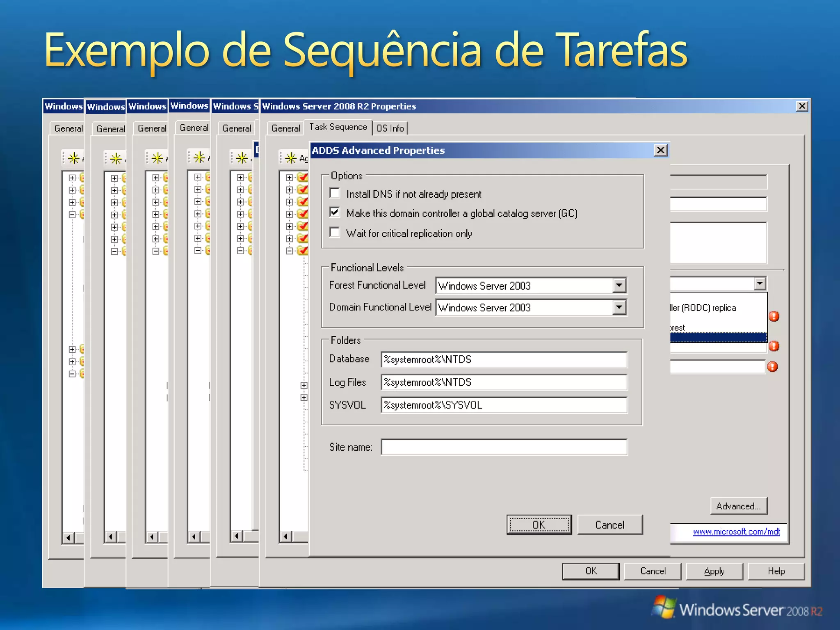Click the Apply button
This screenshot has width=840, height=630.
tap(714, 571)
